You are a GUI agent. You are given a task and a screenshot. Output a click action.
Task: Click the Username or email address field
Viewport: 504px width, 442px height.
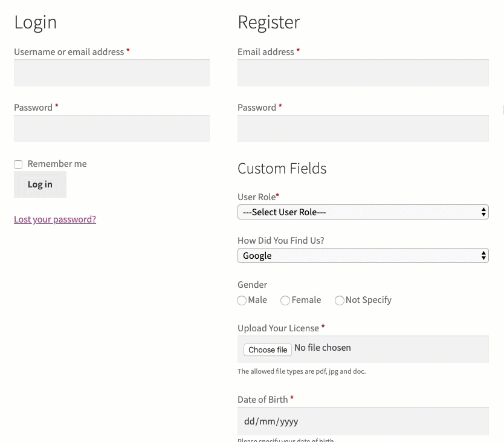(x=111, y=73)
